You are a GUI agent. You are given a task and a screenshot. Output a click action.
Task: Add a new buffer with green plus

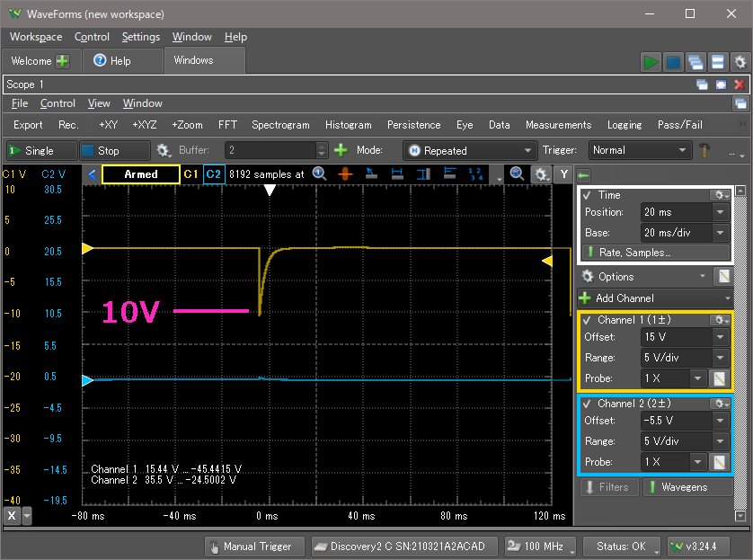(341, 150)
